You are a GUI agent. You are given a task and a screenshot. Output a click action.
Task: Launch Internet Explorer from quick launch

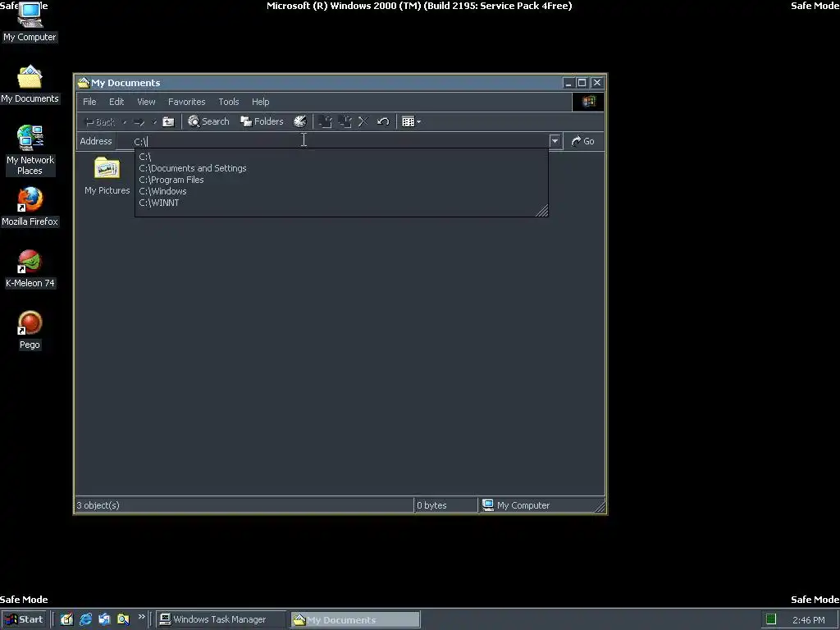85,620
